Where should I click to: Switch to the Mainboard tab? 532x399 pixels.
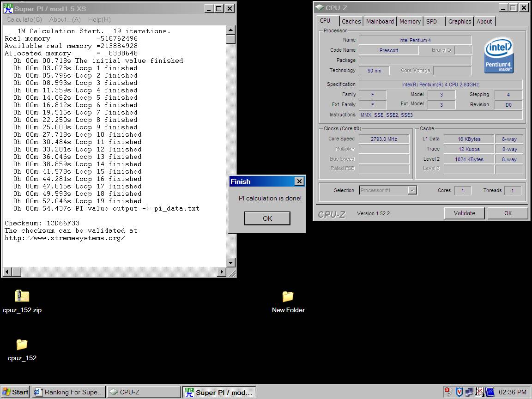point(380,21)
